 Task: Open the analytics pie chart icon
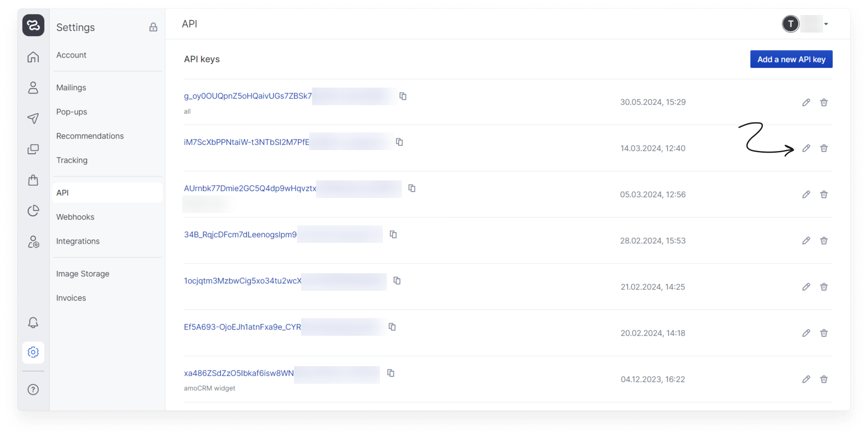(33, 211)
